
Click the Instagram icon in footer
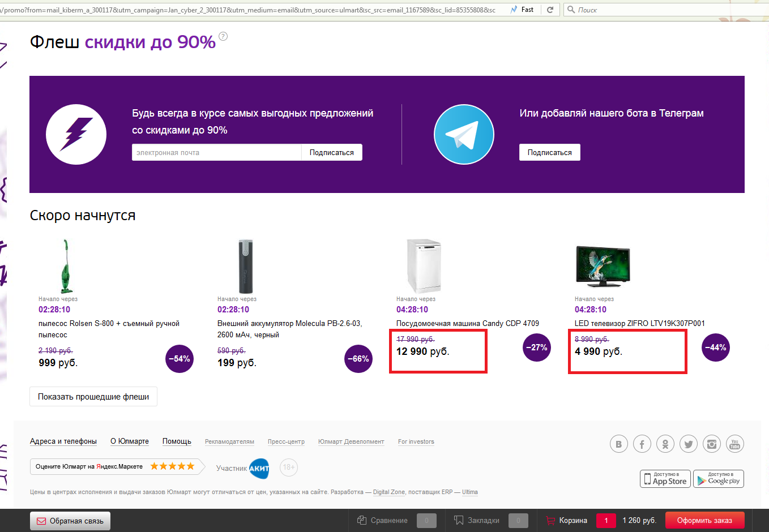click(712, 444)
